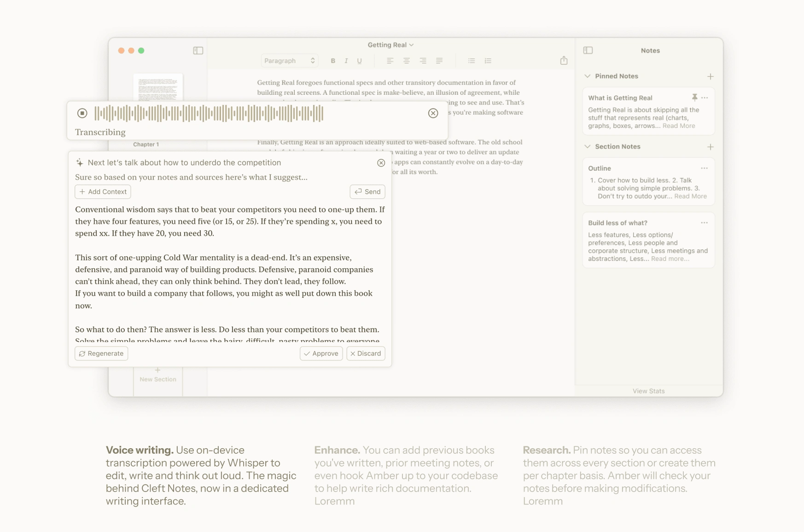Insert a bulleted list
Image resolution: width=804 pixels, height=532 pixels.
472,61
